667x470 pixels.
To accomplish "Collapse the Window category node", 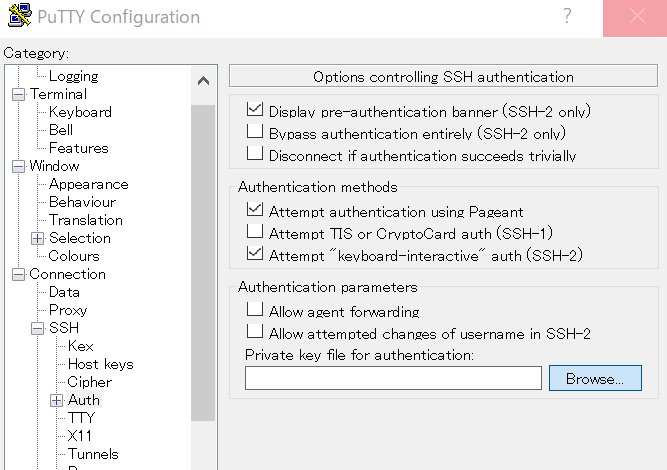I will [x=18, y=166].
